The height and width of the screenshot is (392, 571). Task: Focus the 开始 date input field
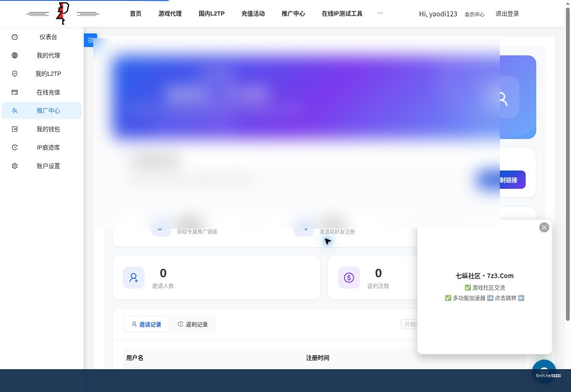[x=410, y=324]
